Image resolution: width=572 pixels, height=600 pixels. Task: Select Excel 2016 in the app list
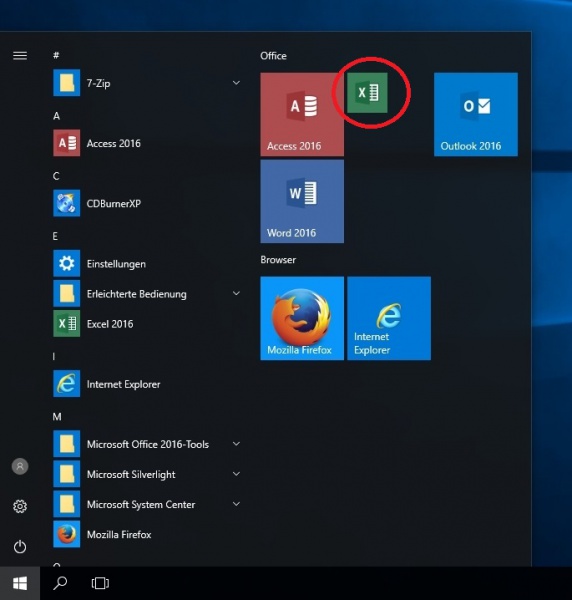pyautogui.click(x=147, y=324)
